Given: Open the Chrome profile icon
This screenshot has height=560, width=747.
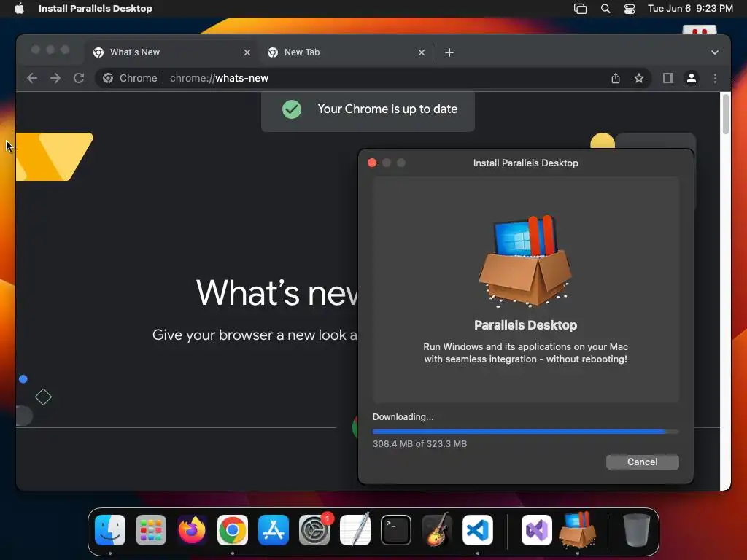Looking at the screenshot, I should tap(692, 78).
